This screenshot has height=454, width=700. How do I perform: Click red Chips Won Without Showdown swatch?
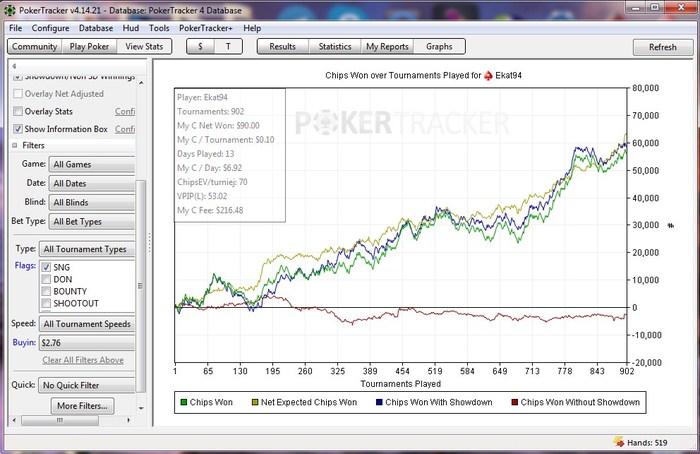pos(515,402)
